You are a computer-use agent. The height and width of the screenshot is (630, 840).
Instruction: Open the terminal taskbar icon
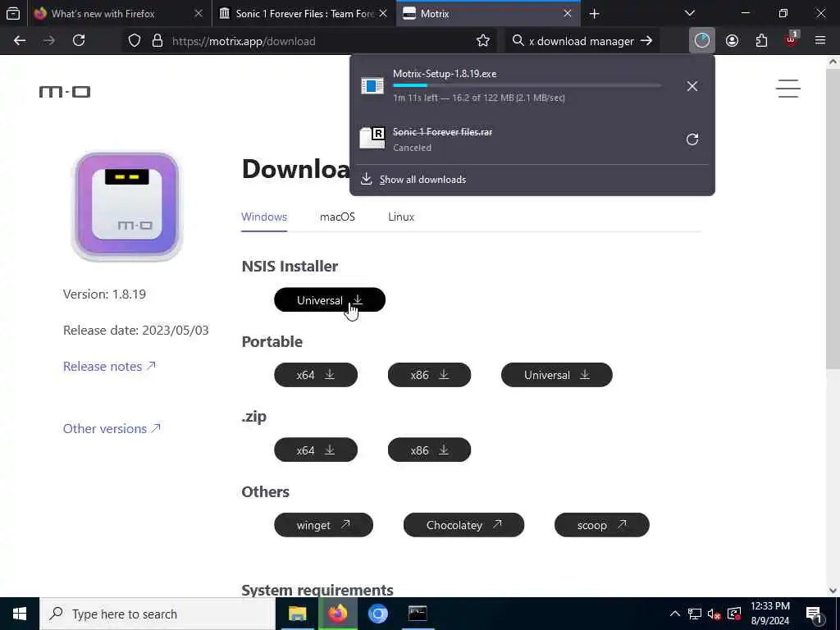(x=418, y=614)
